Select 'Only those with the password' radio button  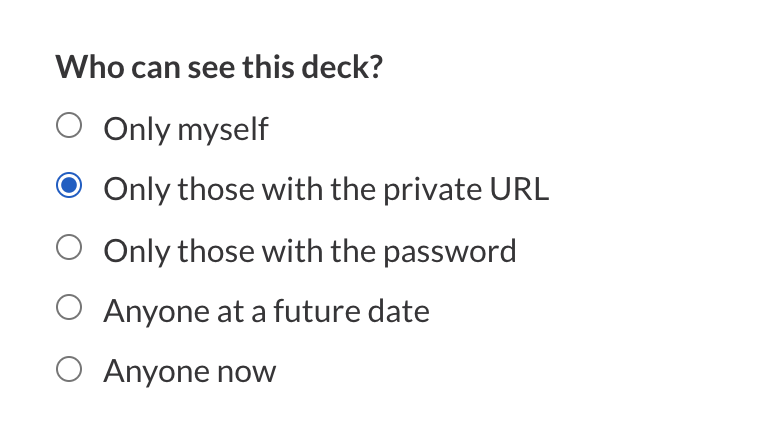click(x=68, y=249)
